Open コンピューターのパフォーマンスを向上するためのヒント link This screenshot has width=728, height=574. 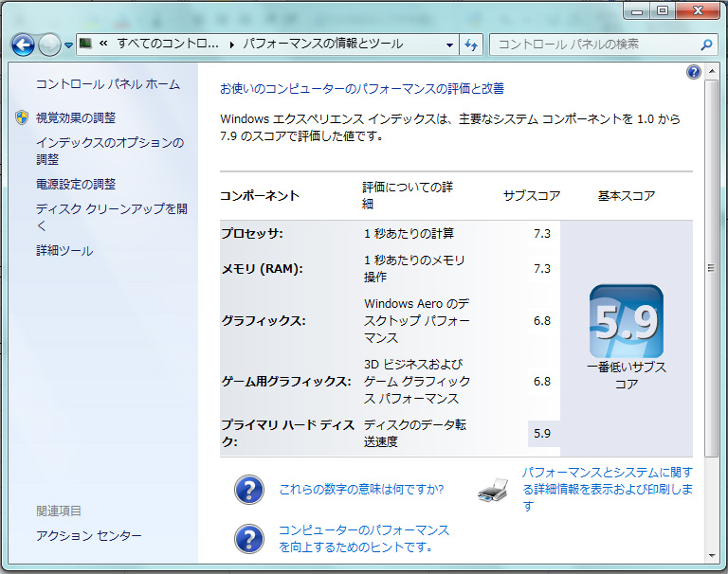point(364,538)
